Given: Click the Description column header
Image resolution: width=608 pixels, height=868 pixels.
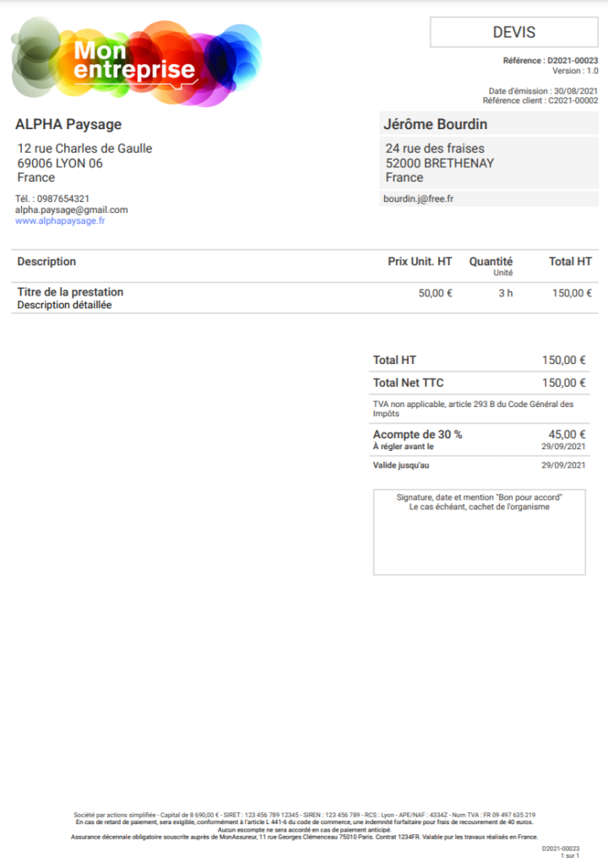Looking at the screenshot, I should (46, 262).
